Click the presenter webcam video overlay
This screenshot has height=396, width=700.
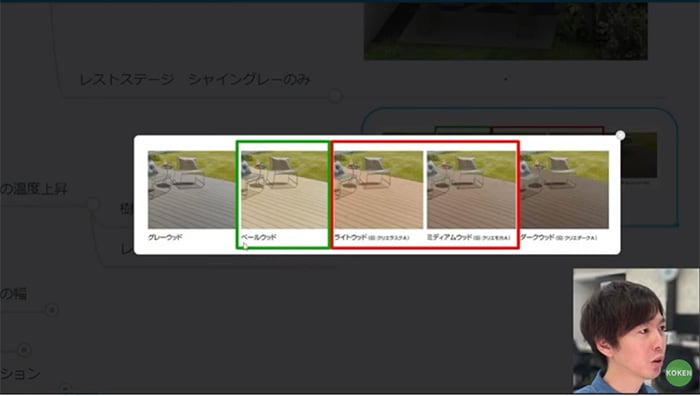(636, 330)
